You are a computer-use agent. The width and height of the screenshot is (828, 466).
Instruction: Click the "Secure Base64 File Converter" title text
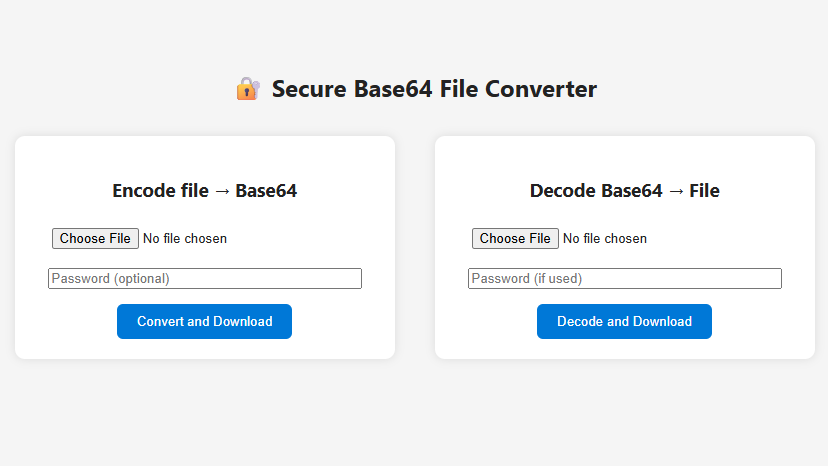[x=434, y=89]
